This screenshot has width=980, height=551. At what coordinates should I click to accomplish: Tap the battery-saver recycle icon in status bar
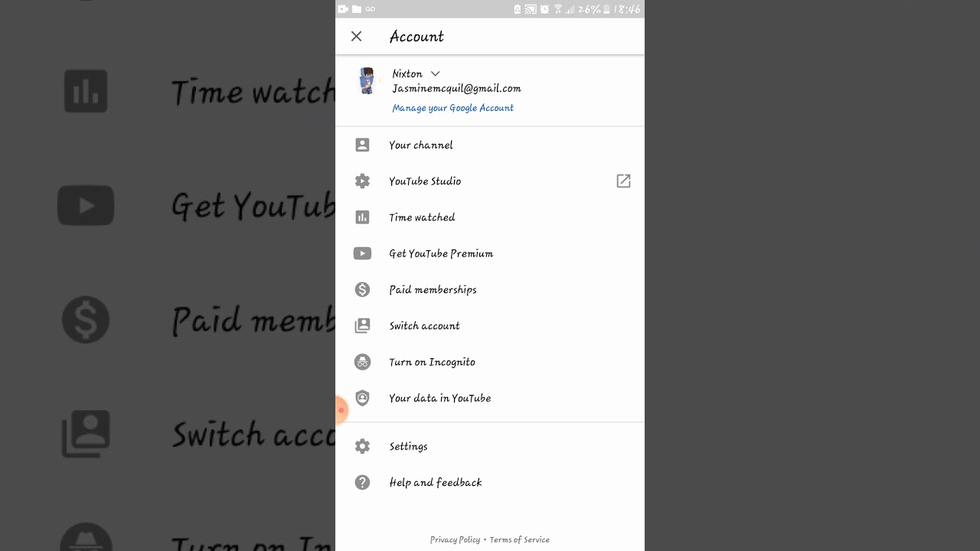[518, 9]
